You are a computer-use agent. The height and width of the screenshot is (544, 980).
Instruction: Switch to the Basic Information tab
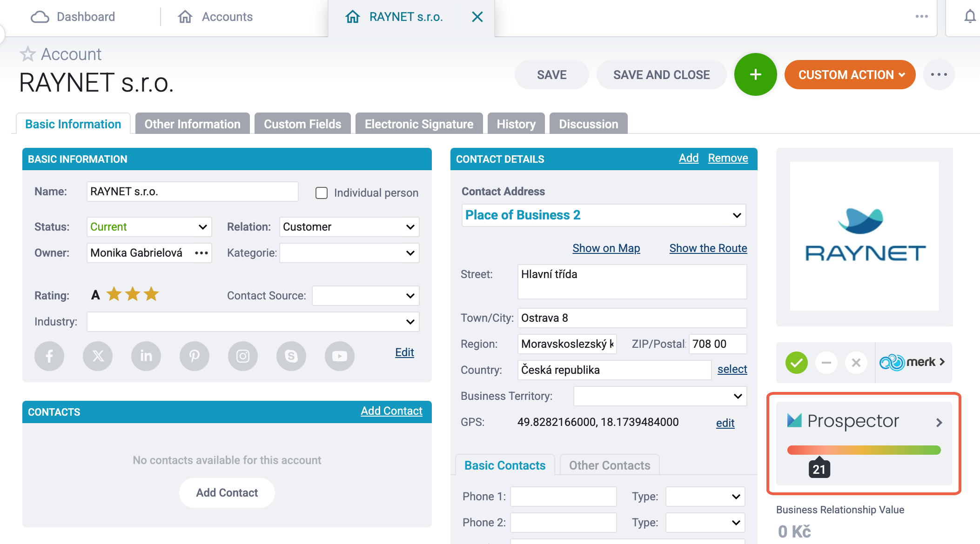coord(73,124)
